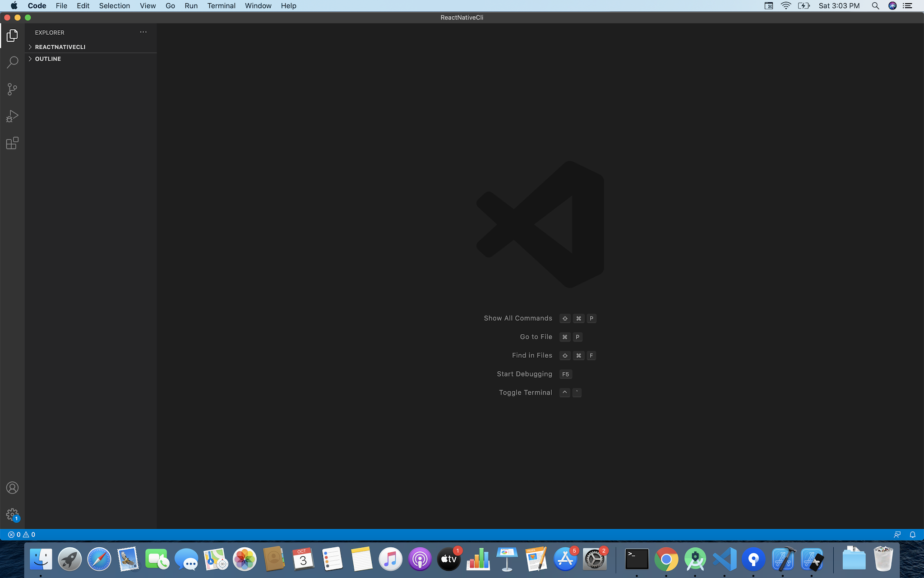Open the Window menu

(258, 6)
